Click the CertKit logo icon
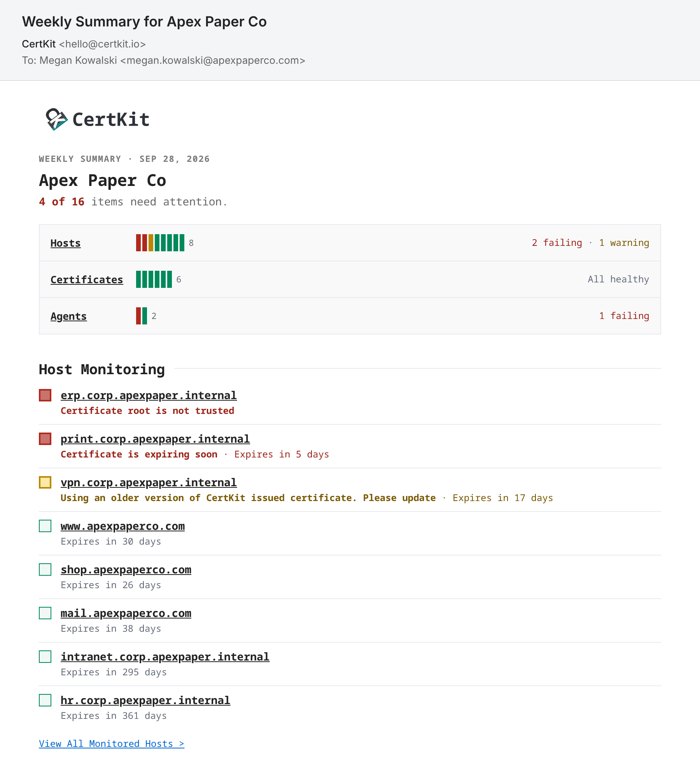 (x=57, y=119)
